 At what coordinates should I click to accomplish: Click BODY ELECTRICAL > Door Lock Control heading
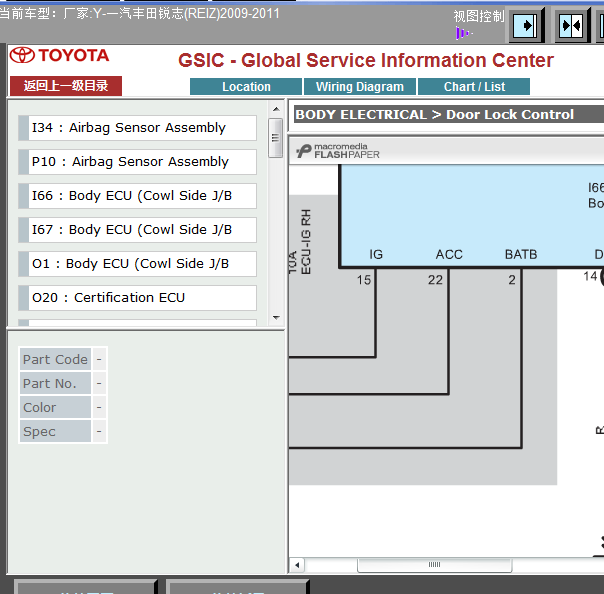click(435, 115)
